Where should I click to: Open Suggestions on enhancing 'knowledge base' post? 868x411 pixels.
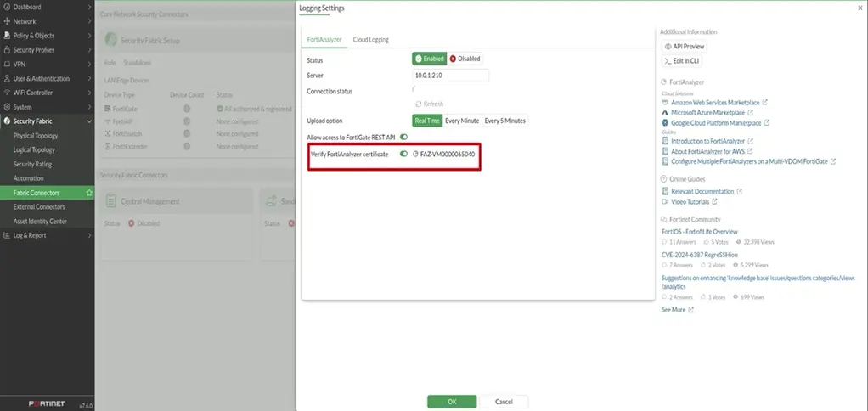758,282
